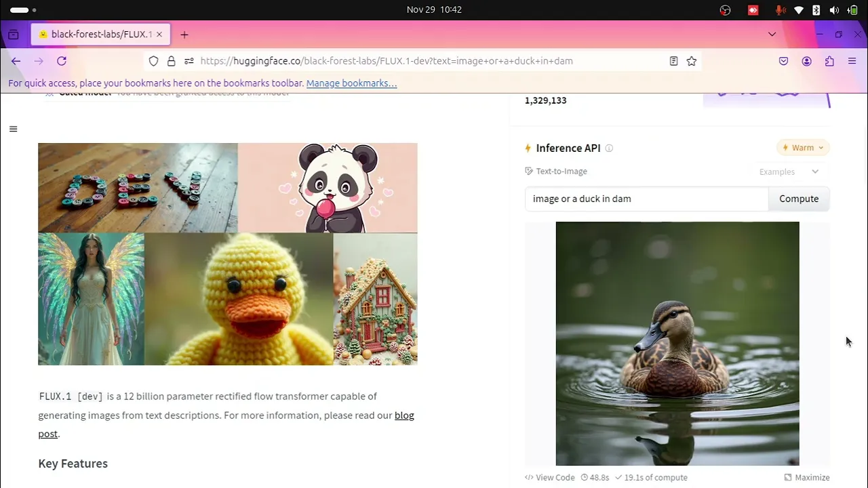
Task: Maximize the inference widget
Action: 807,477
